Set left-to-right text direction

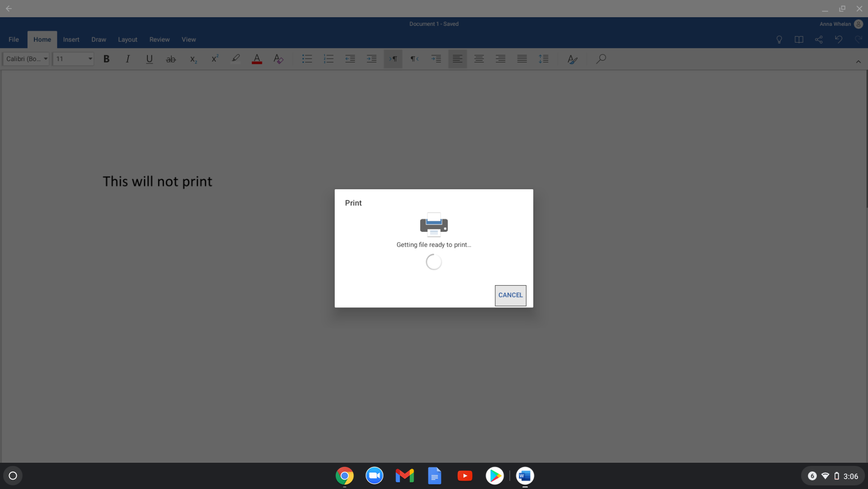393,59
